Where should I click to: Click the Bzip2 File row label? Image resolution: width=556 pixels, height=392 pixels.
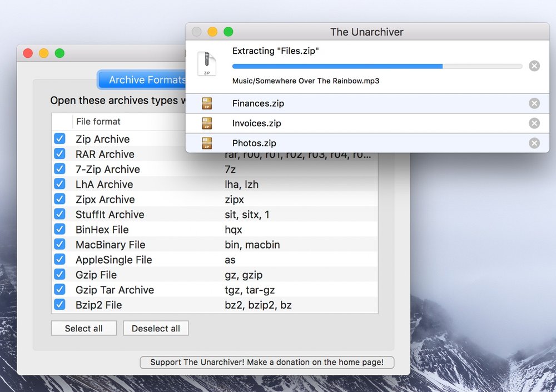point(98,305)
